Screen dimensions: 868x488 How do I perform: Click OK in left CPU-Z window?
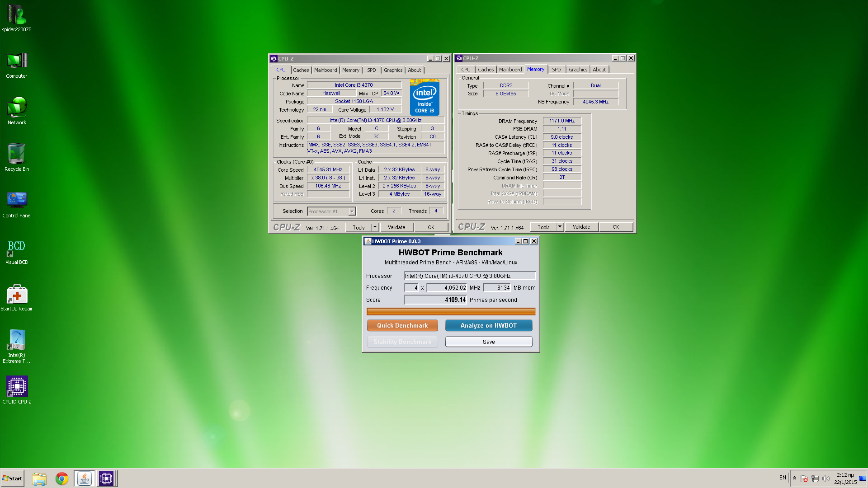431,228
